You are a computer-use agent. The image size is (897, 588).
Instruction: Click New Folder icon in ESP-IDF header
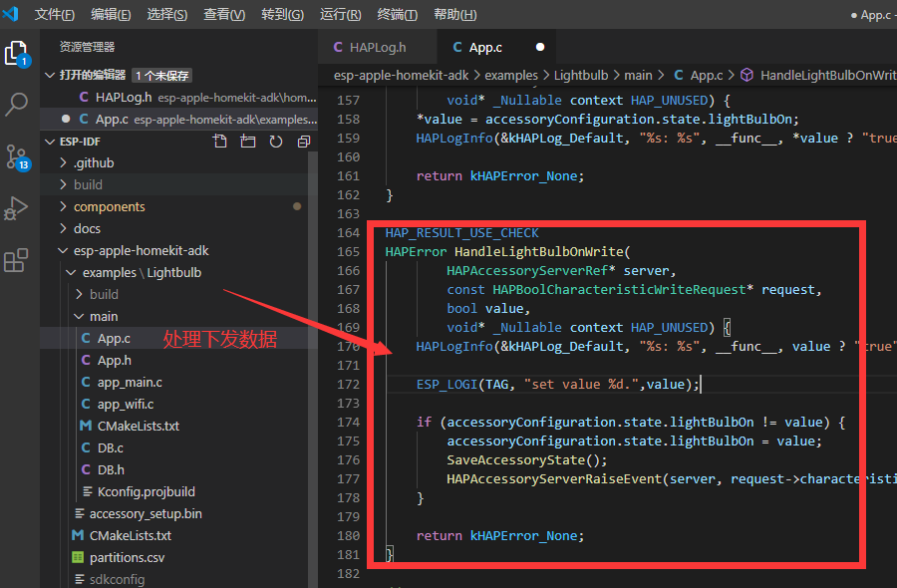click(248, 142)
